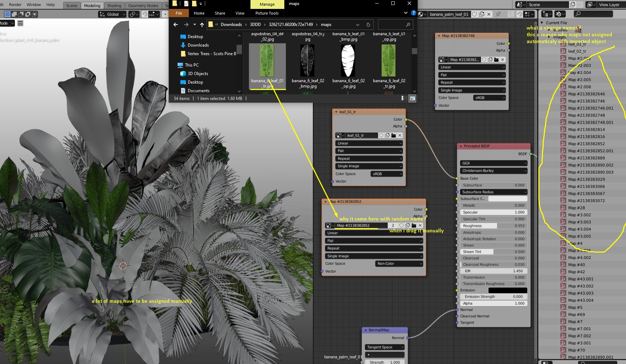This screenshot has width=626, height=364.
Task: Unlink the banana_palm_leaf_01 material
Action: 489,14
